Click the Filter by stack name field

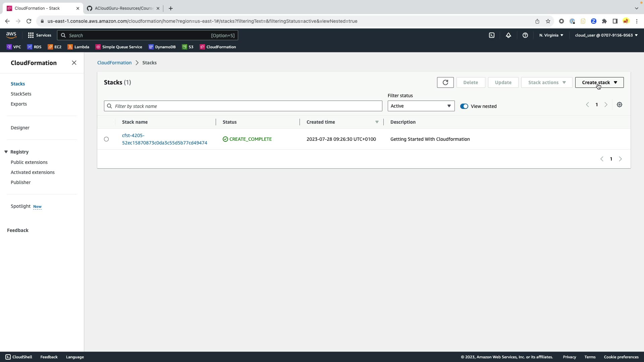click(243, 106)
